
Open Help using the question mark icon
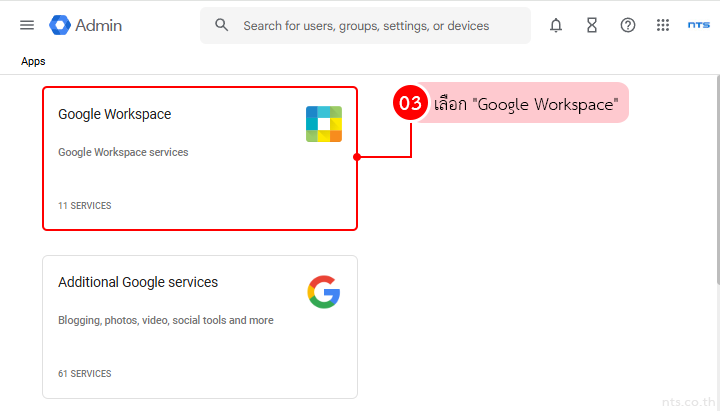tap(628, 26)
